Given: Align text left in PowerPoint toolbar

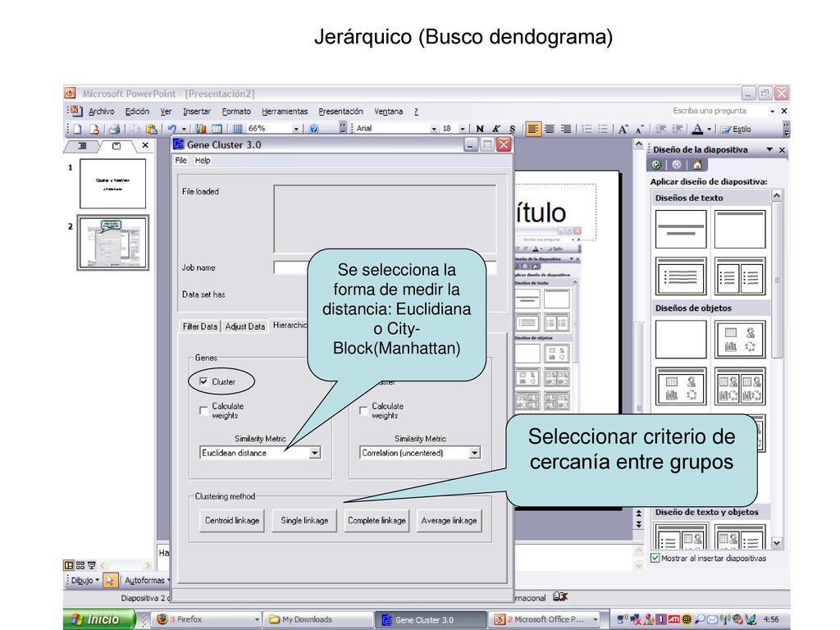Looking at the screenshot, I should (532, 129).
